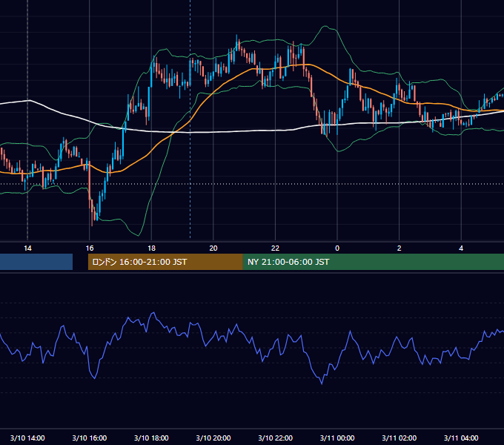Click the 22 hour label on chart axis
The image size is (504, 445).
coord(275,248)
